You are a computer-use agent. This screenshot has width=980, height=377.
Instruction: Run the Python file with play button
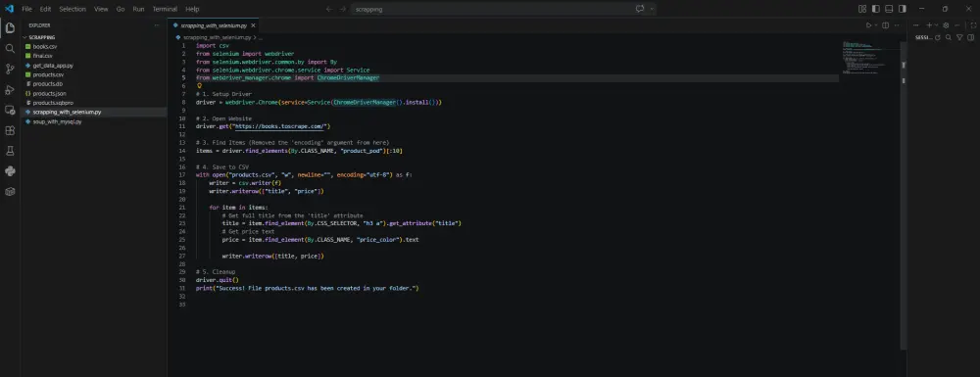click(x=868, y=25)
